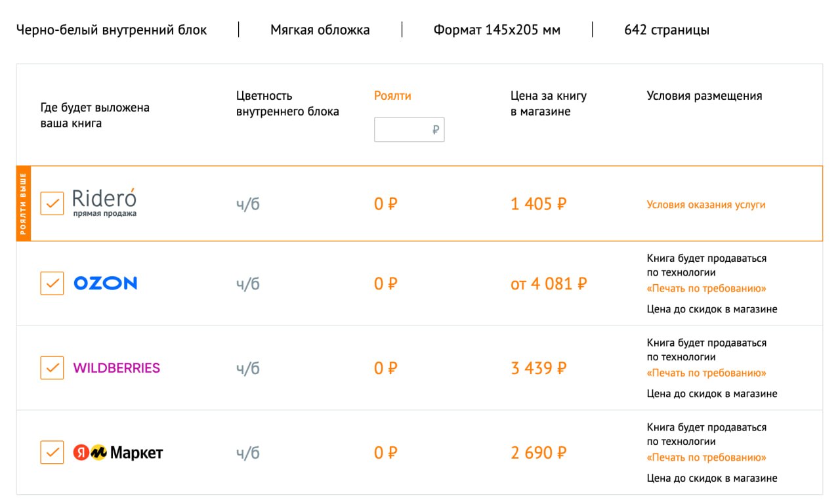Screen dimensions: 840x504
Task: Click the Wildberries price 3 439 ₽
Action: click(x=538, y=368)
